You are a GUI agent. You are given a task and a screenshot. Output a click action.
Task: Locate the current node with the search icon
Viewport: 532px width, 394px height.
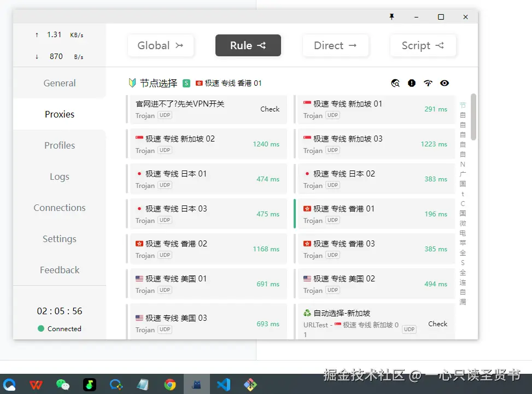click(395, 83)
